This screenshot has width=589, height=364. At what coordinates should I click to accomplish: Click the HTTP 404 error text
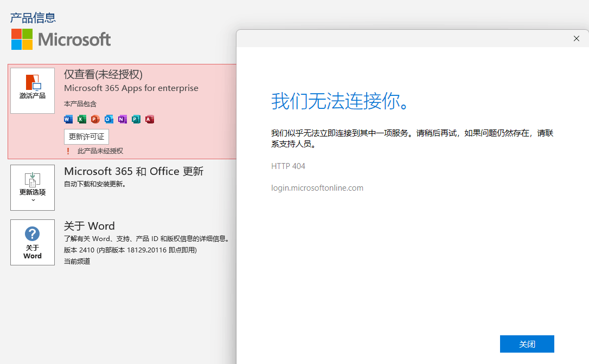[288, 166]
